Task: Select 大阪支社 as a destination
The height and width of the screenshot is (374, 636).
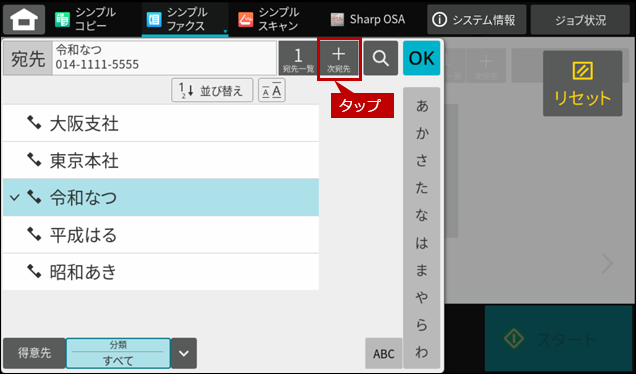Action: click(x=161, y=123)
